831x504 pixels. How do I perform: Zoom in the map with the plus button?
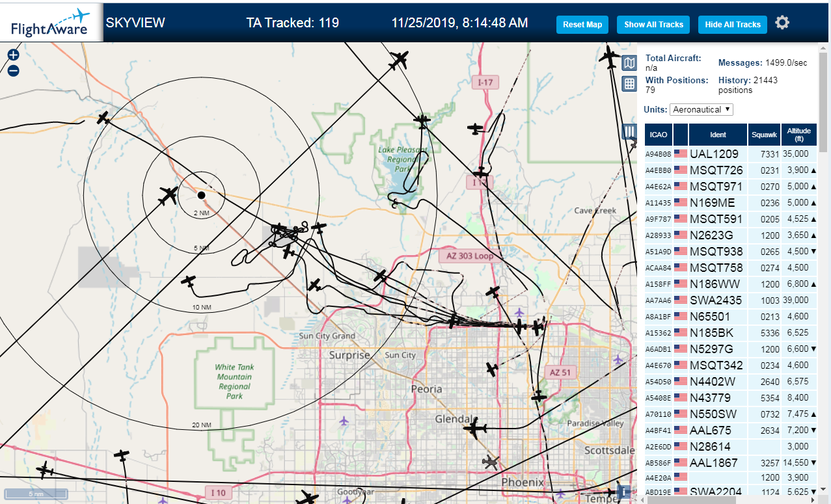(x=14, y=55)
